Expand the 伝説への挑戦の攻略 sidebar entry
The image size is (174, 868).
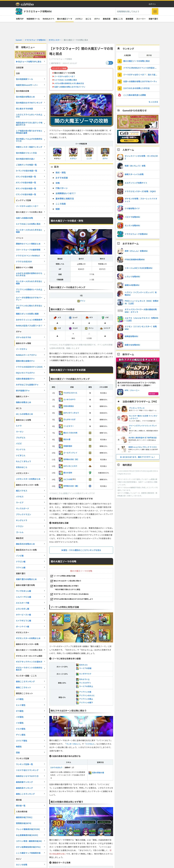point(30,218)
